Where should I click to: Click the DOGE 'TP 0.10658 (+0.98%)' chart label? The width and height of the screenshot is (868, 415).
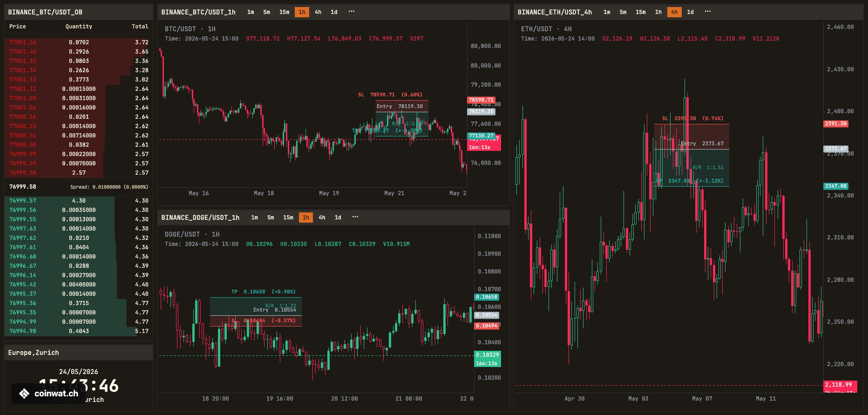click(264, 292)
